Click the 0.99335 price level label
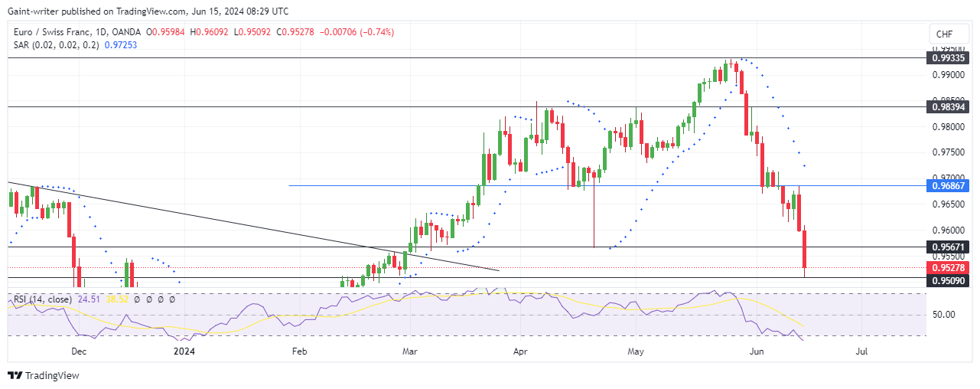The image size is (980, 389). (x=949, y=57)
